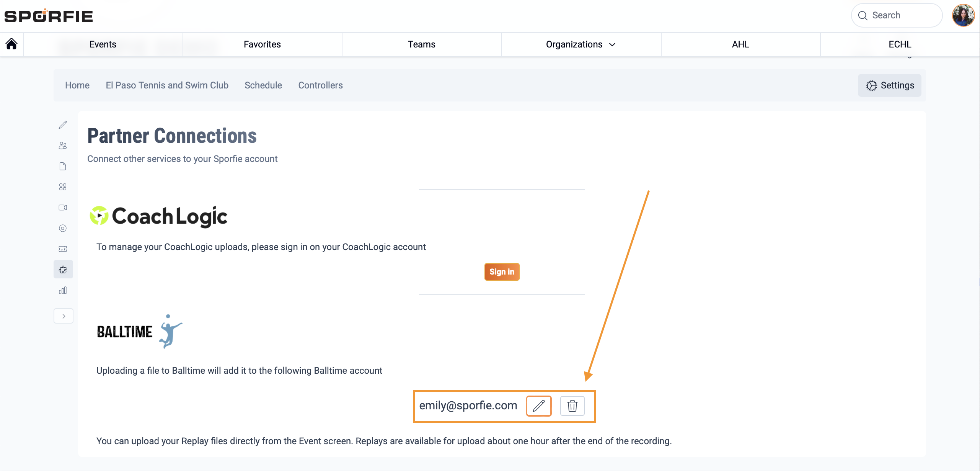
Task: Select the video camera sidebar icon
Action: click(x=63, y=208)
